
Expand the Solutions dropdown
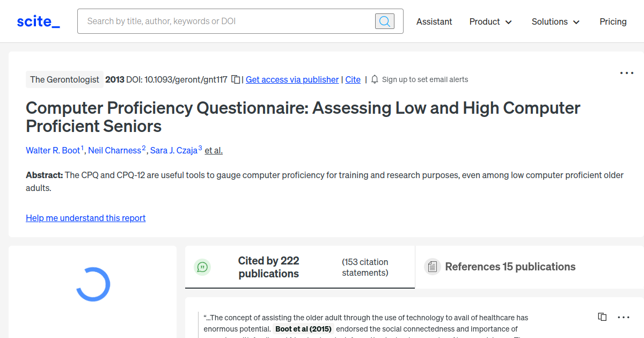pyautogui.click(x=555, y=21)
